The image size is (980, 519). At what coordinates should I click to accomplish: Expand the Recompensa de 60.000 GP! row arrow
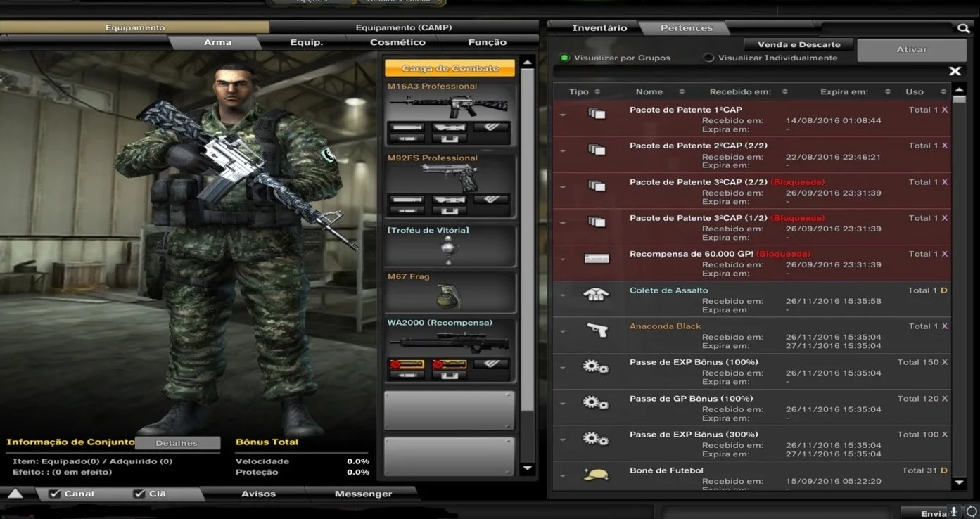[x=563, y=259]
